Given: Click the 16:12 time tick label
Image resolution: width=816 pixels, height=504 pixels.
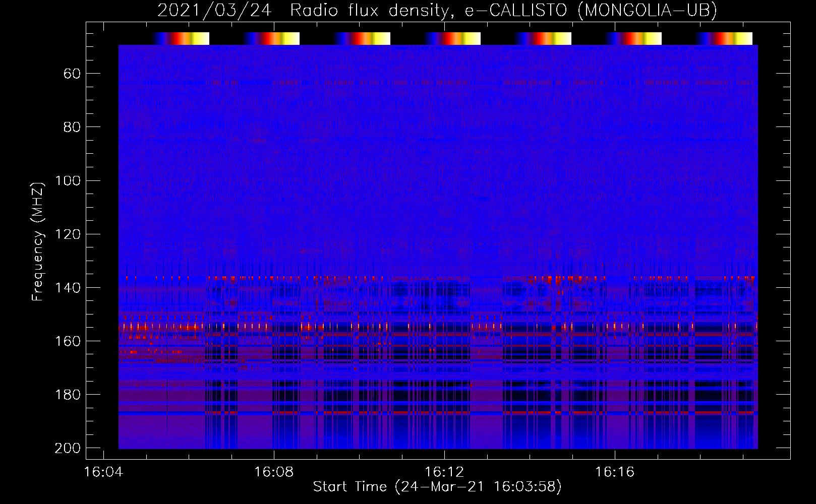Looking at the screenshot, I should [x=444, y=472].
